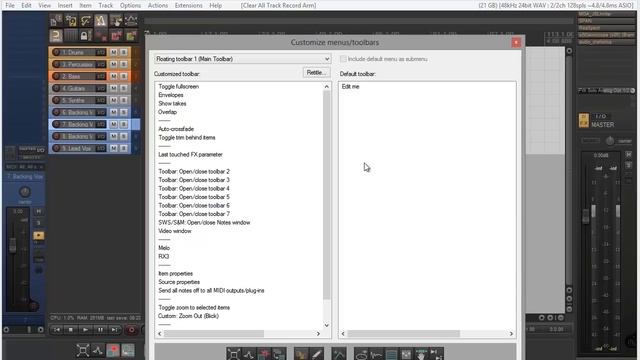This screenshot has width=640, height=360.
Task: Select Last touched FX parameter entry
Action: click(x=190, y=155)
